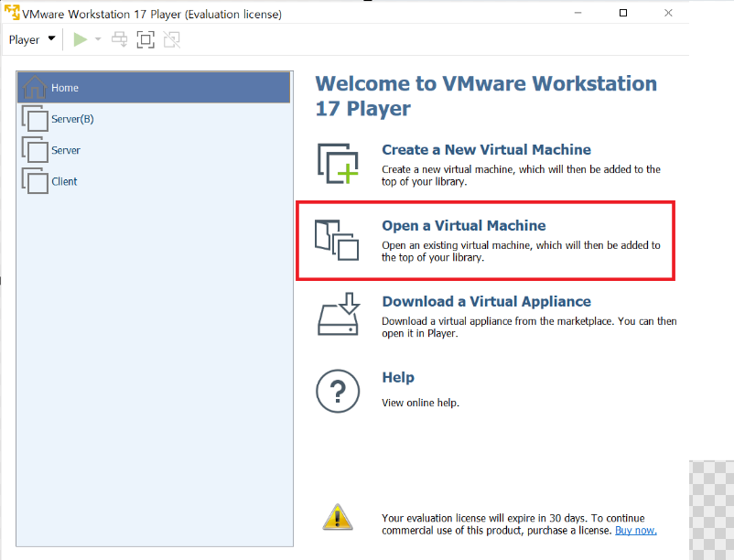
Task: Close the VMware Player window
Action: [x=668, y=13]
